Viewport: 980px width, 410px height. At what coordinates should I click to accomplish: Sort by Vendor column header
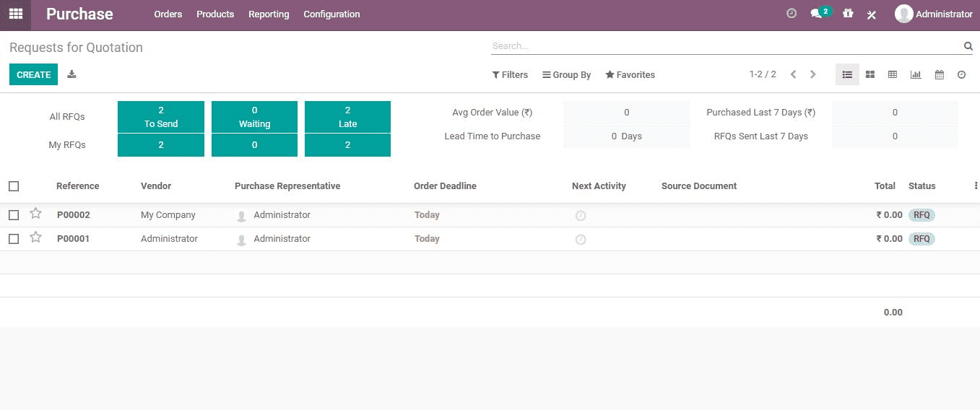click(x=156, y=186)
